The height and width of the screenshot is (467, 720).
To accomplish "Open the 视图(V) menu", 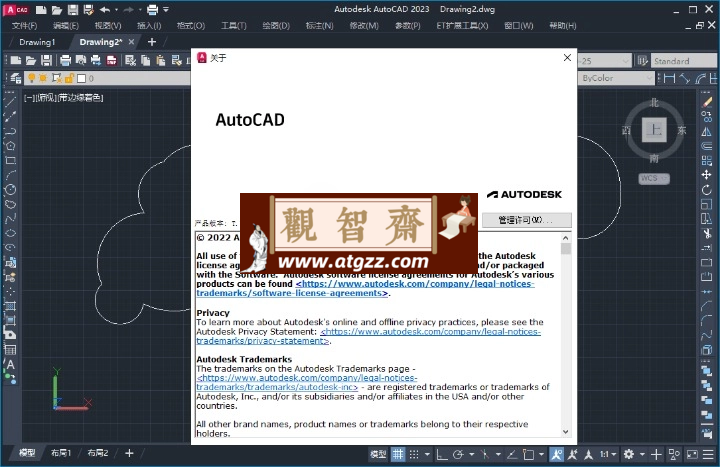I will [108, 26].
